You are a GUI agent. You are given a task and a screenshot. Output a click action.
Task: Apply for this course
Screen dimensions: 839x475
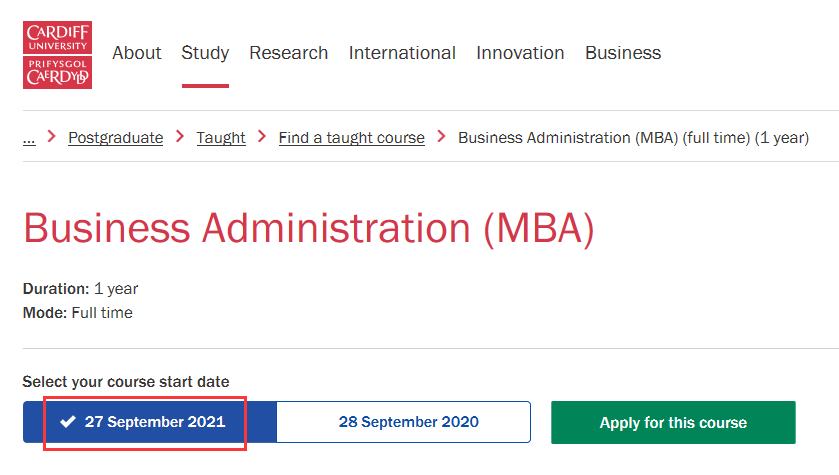[x=673, y=423]
